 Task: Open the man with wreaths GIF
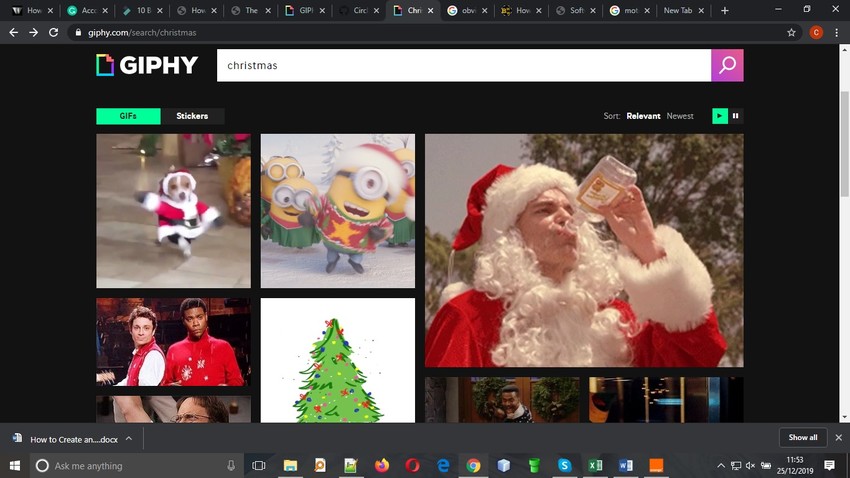(x=502, y=400)
